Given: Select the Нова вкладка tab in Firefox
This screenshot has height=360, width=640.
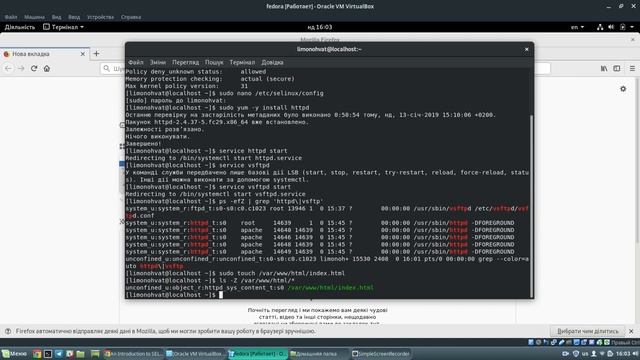Looking at the screenshot, I should click(x=43, y=54).
